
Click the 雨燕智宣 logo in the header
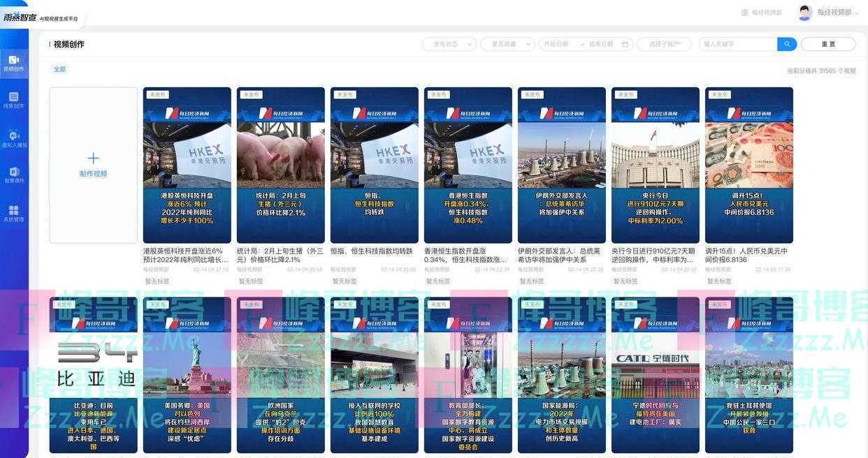(x=20, y=17)
